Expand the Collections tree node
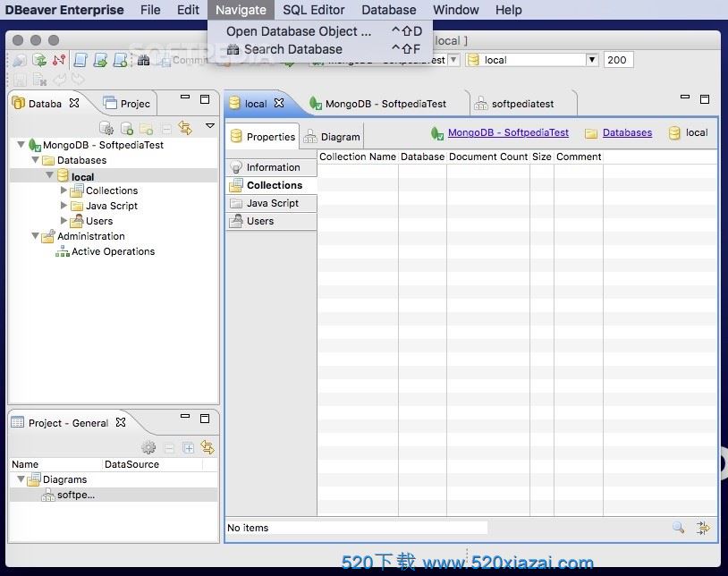Screen dimensions: 728x576 [63, 190]
